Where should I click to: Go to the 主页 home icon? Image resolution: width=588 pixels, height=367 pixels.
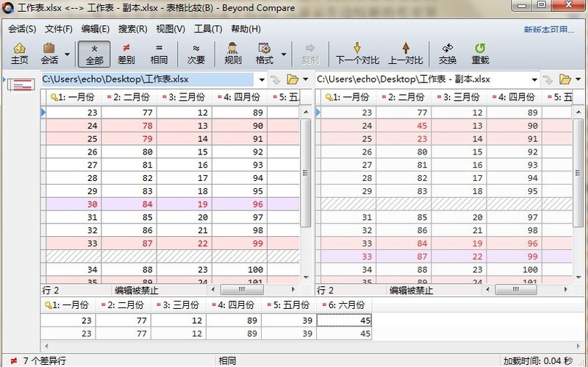click(x=20, y=54)
